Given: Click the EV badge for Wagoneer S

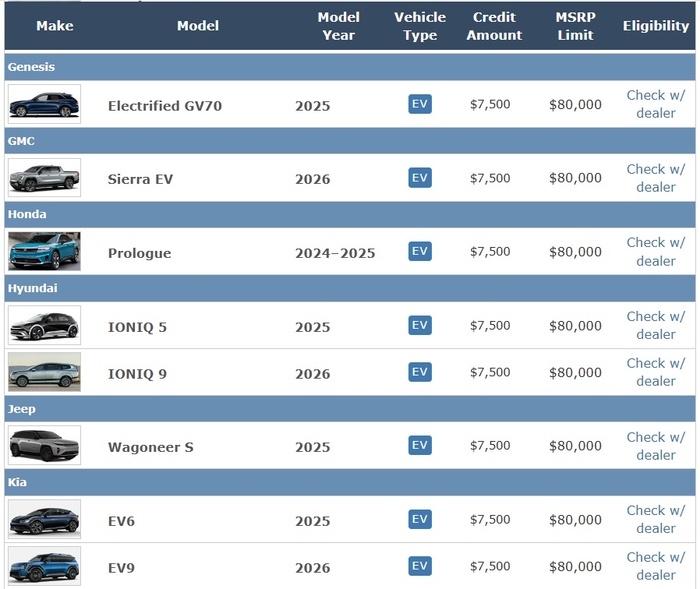Looking at the screenshot, I should (420, 445).
